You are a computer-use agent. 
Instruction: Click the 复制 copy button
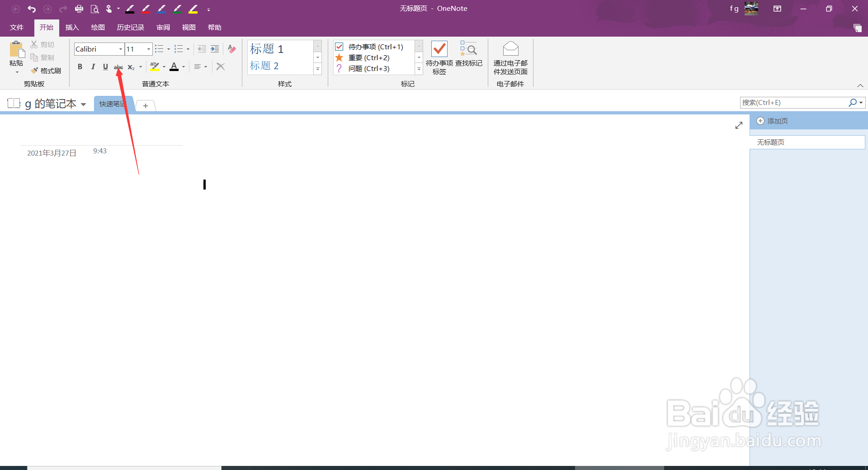42,57
